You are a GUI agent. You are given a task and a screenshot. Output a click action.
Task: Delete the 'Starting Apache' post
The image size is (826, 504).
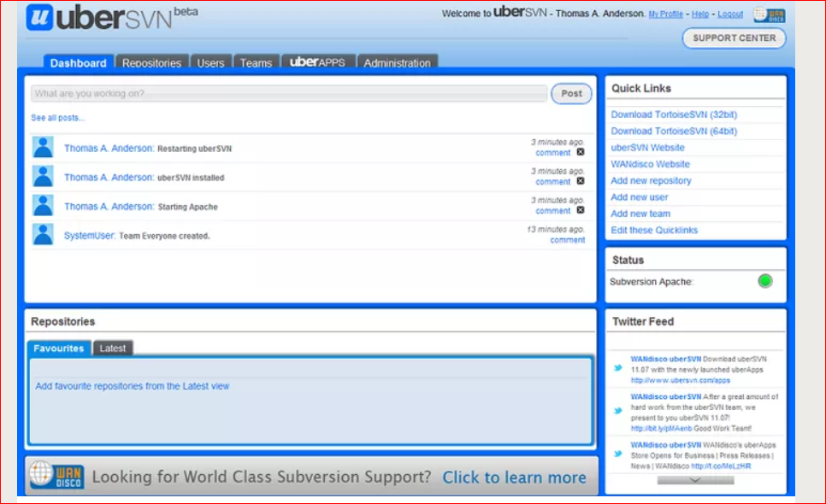(x=580, y=210)
